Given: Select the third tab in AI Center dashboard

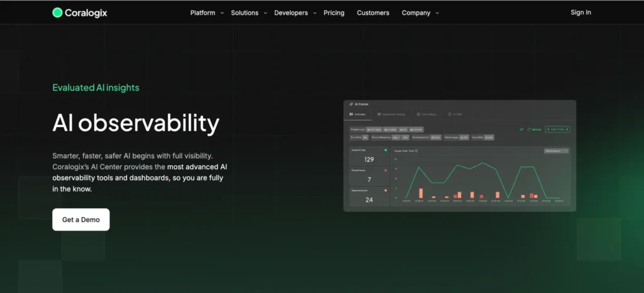Looking at the screenshot, I should [x=426, y=114].
